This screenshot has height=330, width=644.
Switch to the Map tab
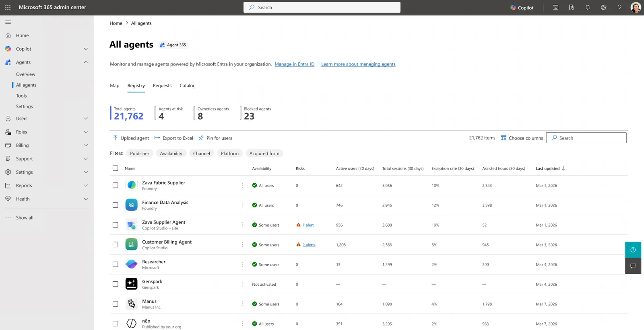pyautogui.click(x=115, y=86)
